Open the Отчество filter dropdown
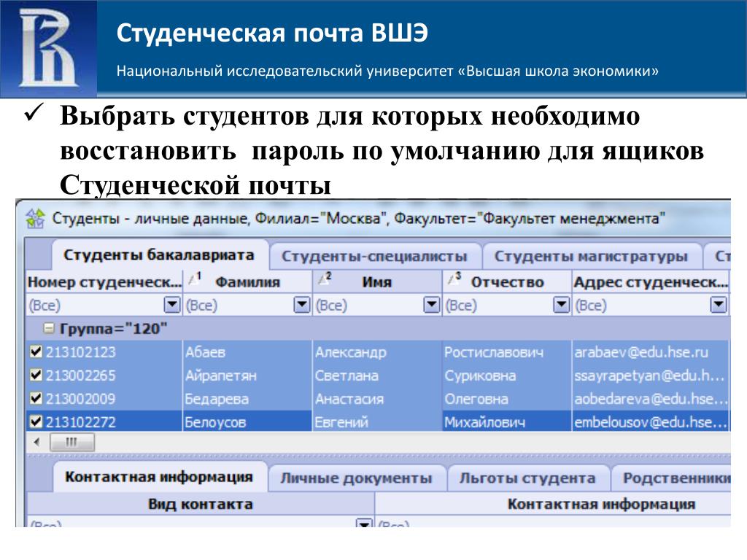 562,304
